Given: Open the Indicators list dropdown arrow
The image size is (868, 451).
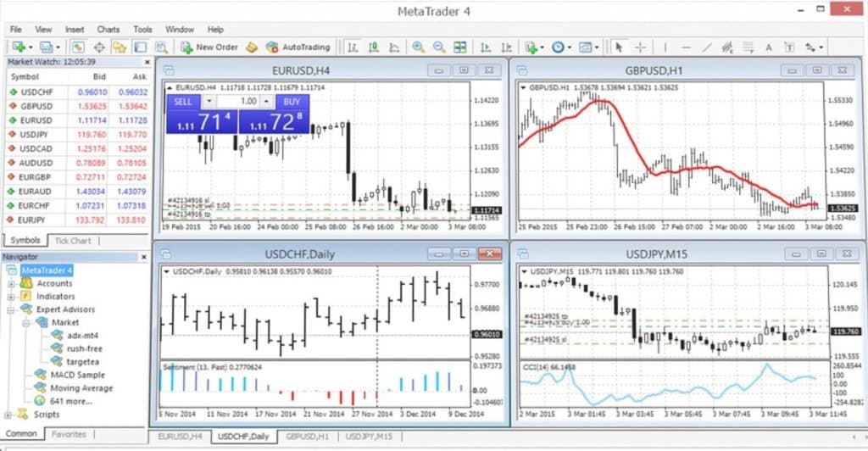Looking at the screenshot, I should coord(542,47).
